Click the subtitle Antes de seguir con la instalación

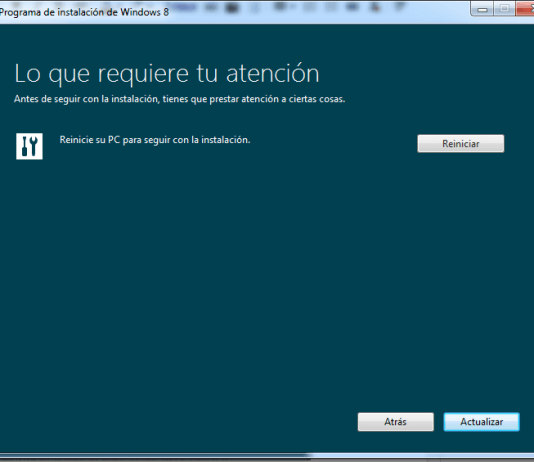pos(86,99)
